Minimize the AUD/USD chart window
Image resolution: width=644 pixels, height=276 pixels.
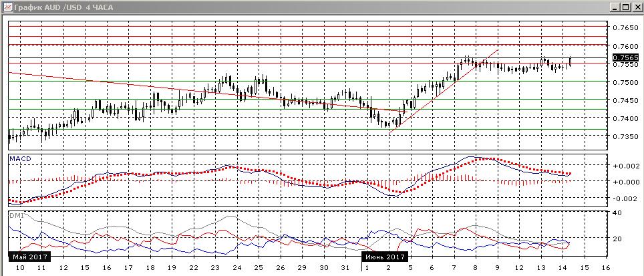(x=616, y=7)
